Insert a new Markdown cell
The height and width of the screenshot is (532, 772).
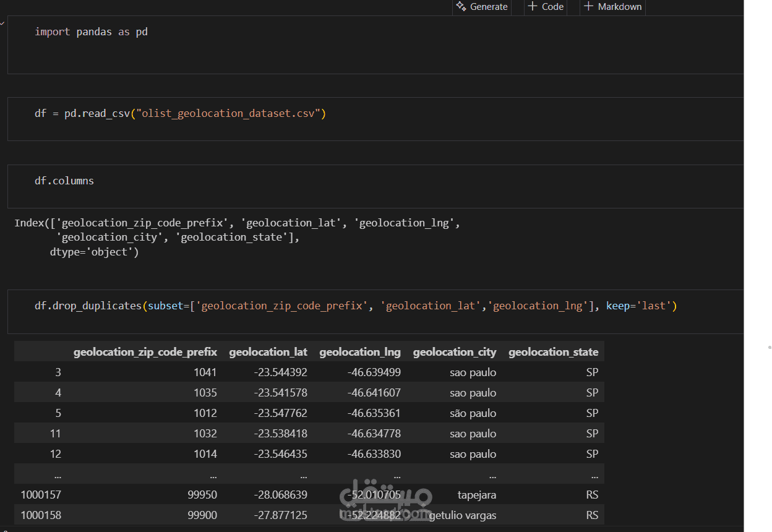(612, 7)
